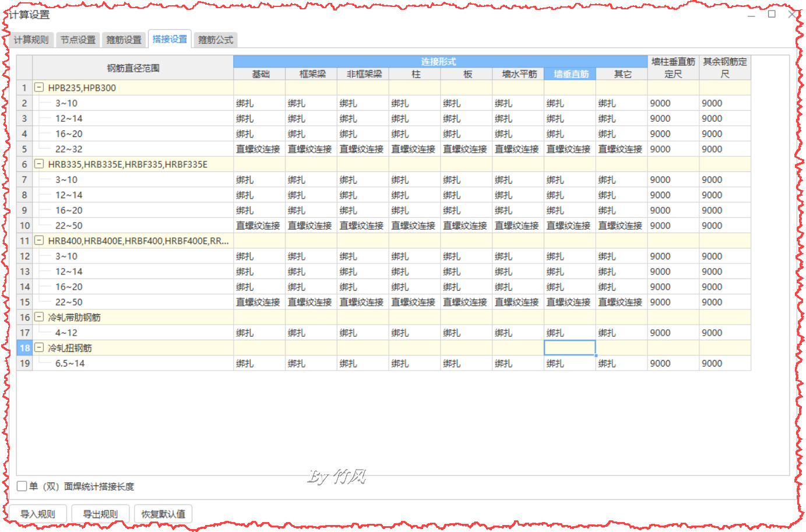Select the 非框架梁 column header
This screenshot has width=806, height=532.
364,74
